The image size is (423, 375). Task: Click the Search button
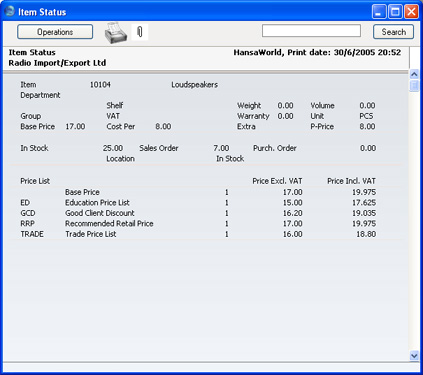(393, 32)
